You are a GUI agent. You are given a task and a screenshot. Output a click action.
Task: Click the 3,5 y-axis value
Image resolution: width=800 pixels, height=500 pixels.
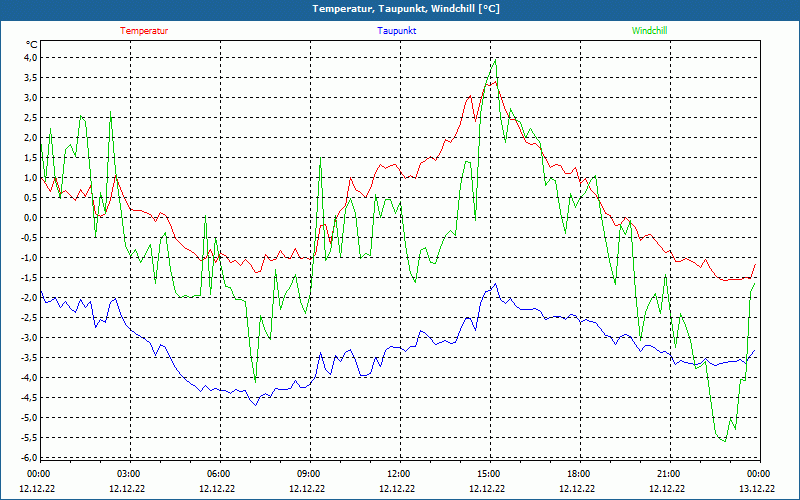(x=31, y=78)
